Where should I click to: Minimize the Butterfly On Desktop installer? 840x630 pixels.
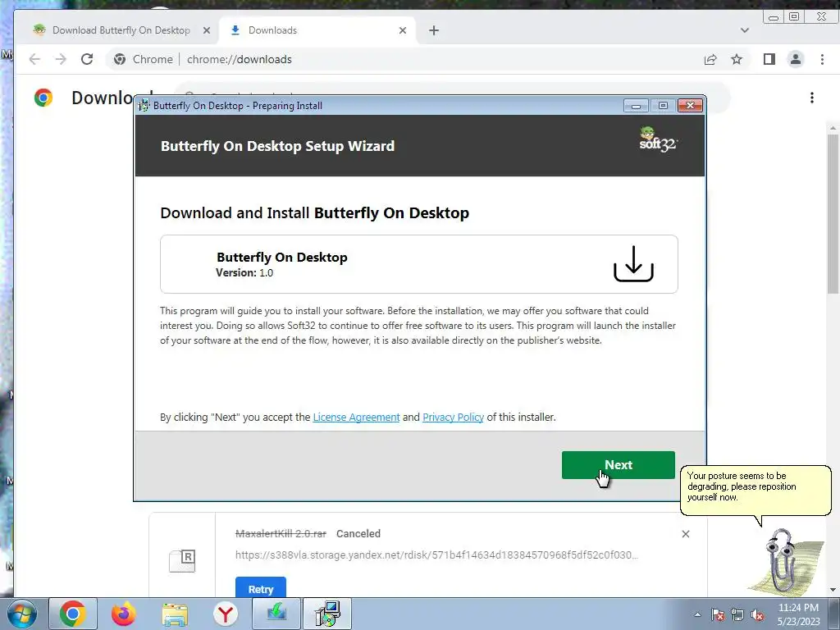(x=636, y=106)
